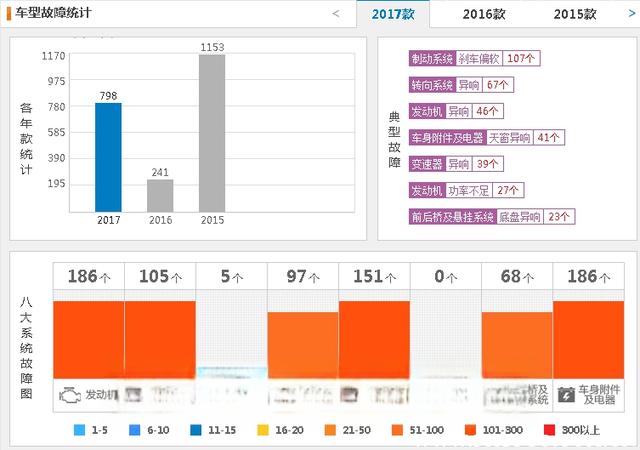Click the 241 value above 2016 bar
640x450 pixels.
tap(160, 172)
